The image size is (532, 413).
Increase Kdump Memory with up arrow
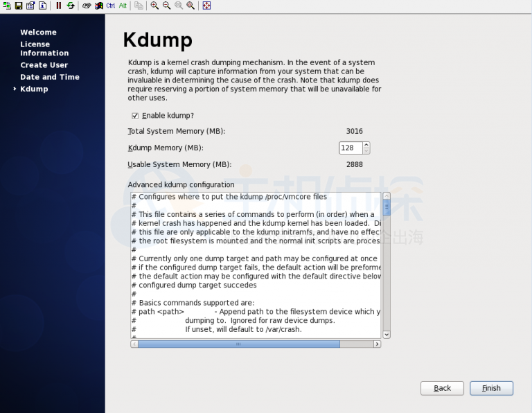coord(366,145)
